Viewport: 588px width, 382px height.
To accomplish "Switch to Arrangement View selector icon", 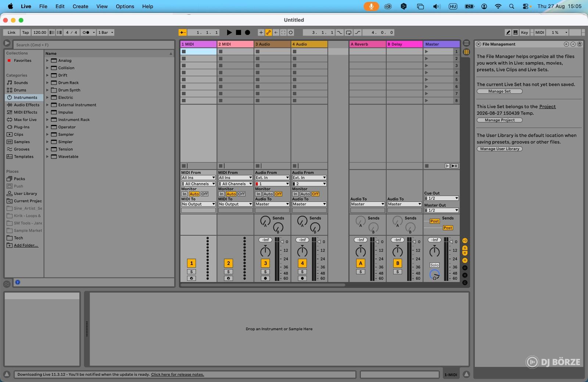I will point(466,43).
